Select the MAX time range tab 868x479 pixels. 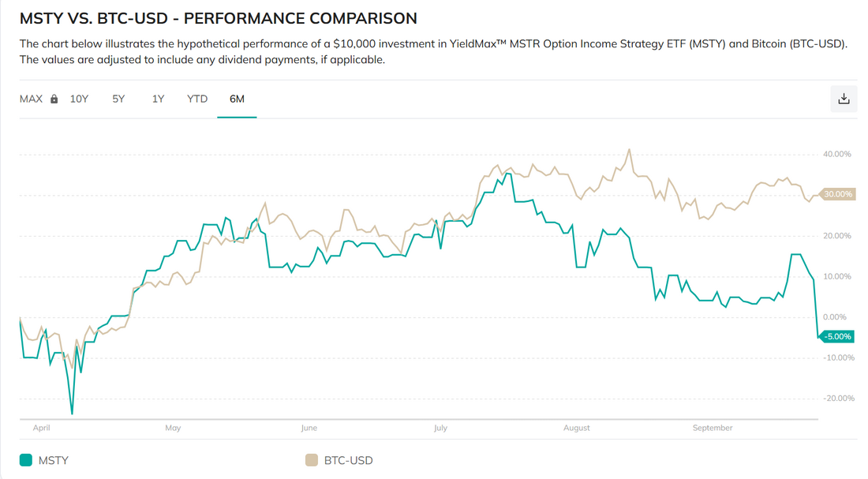pyautogui.click(x=31, y=99)
